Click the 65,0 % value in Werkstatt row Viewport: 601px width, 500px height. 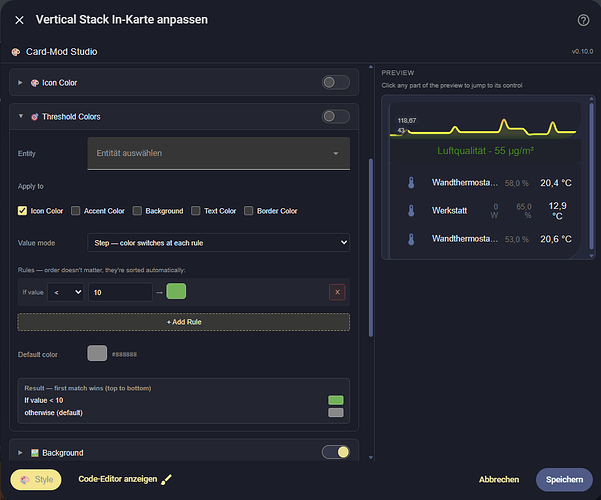click(524, 211)
